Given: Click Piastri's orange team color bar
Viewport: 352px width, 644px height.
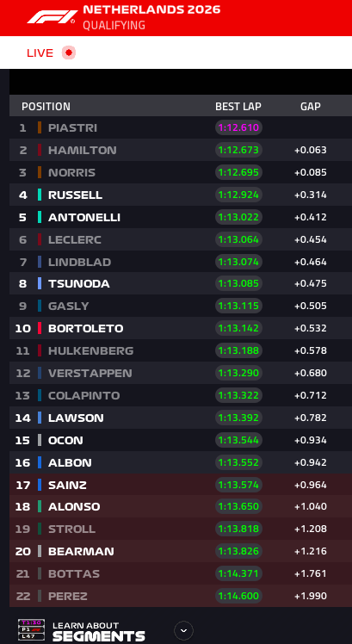Looking at the screenshot, I should click(40, 127).
